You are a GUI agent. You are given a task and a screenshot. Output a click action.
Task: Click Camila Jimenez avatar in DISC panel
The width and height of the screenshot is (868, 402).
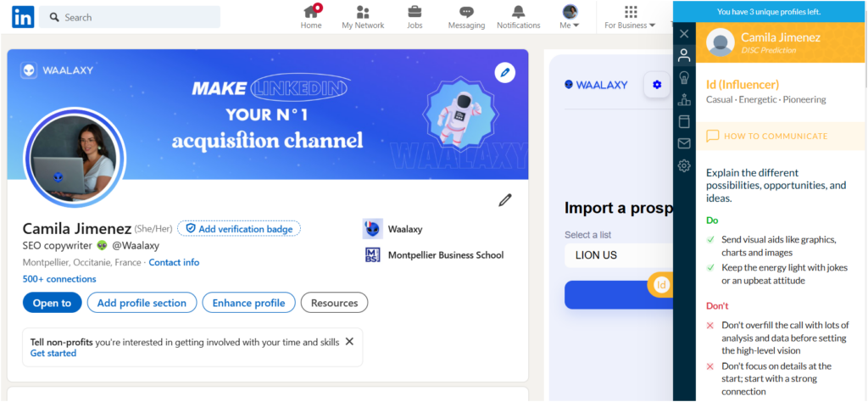[721, 42]
